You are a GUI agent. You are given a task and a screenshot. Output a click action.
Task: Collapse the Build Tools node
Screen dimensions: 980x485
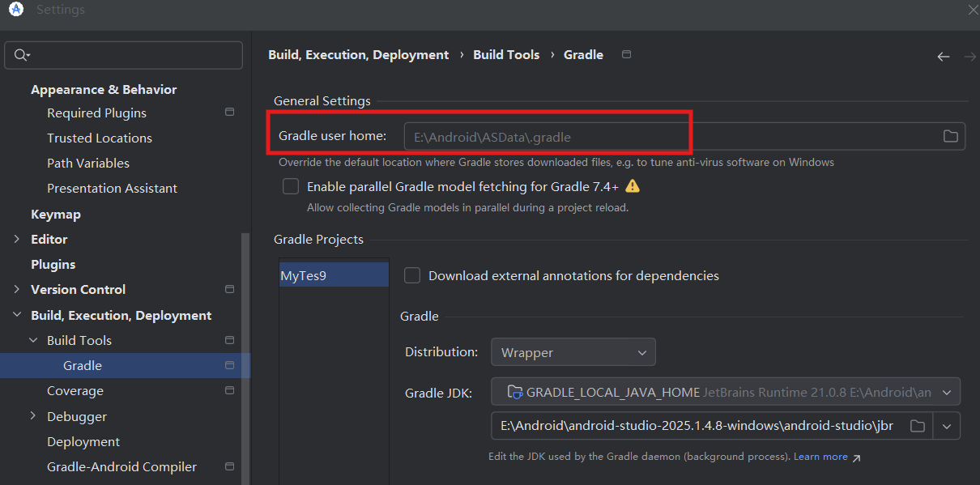[33, 340]
